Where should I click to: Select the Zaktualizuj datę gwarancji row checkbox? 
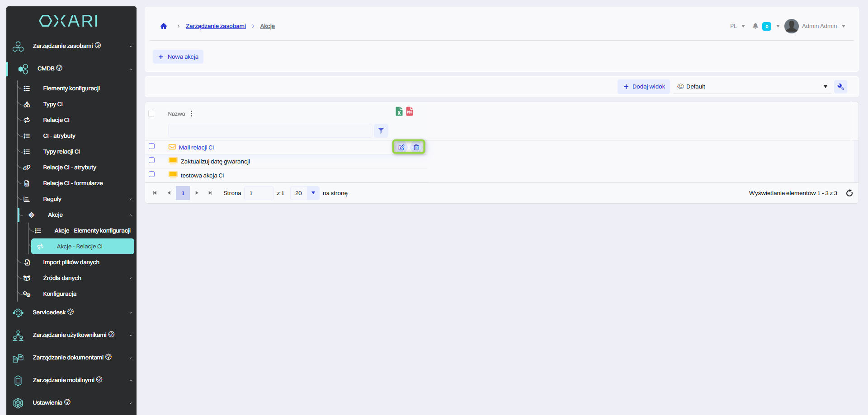pos(152,160)
